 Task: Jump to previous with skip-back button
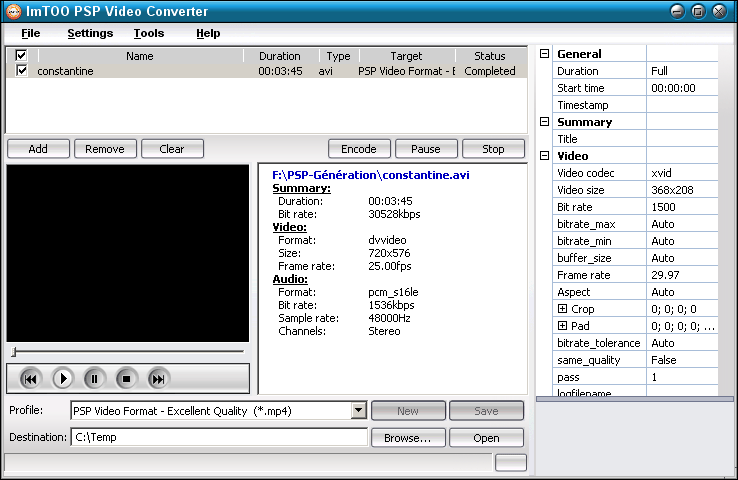coord(30,379)
